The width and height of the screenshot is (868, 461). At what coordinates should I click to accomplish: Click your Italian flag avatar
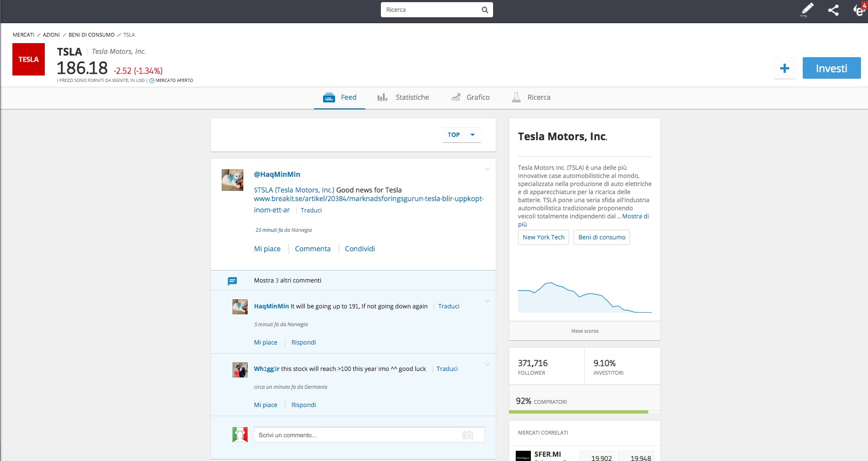240,435
